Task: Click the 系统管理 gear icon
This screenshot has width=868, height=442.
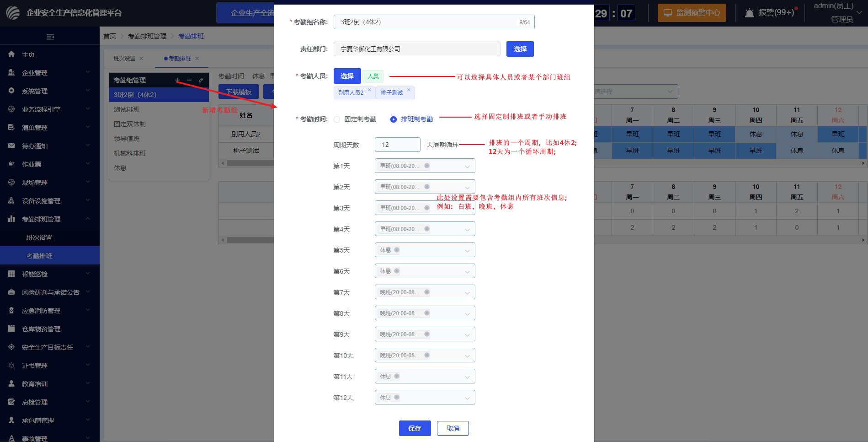Action: tap(11, 91)
